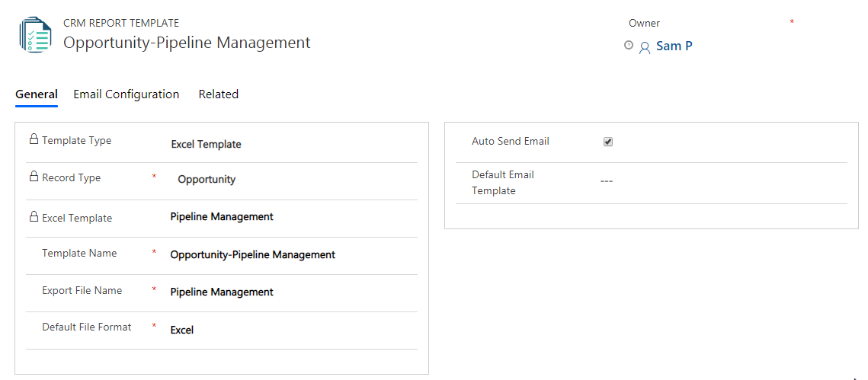Uncheck the Auto Send Email checkbox

click(608, 142)
